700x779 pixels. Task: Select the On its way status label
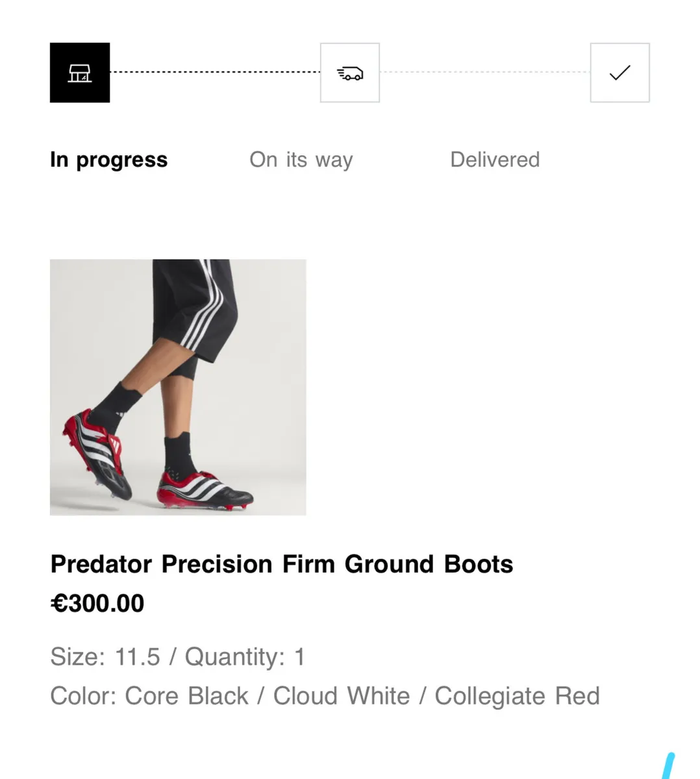click(301, 160)
